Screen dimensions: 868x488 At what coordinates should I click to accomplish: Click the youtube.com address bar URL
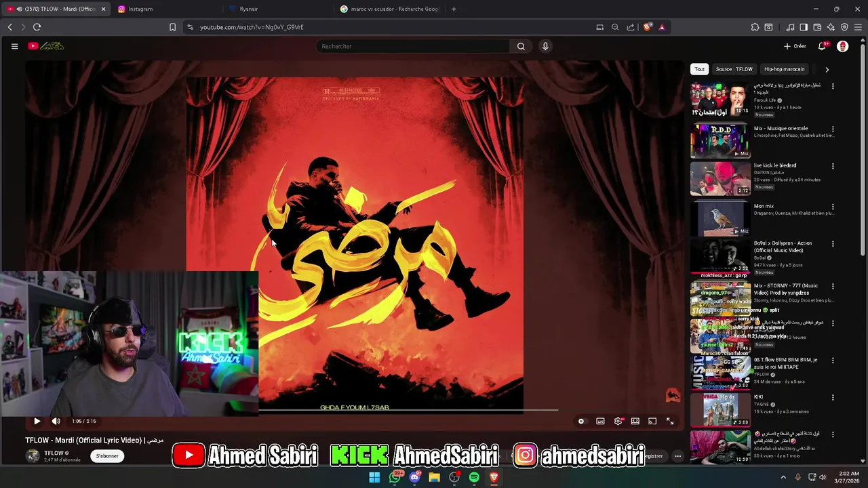pyautogui.click(x=252, y=27)
